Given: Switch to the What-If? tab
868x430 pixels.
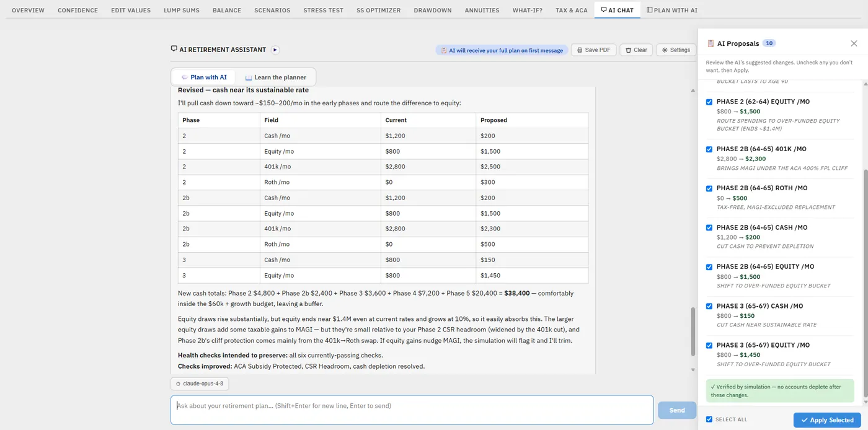Looking at the screenshot, I should [x=527, y=10].
